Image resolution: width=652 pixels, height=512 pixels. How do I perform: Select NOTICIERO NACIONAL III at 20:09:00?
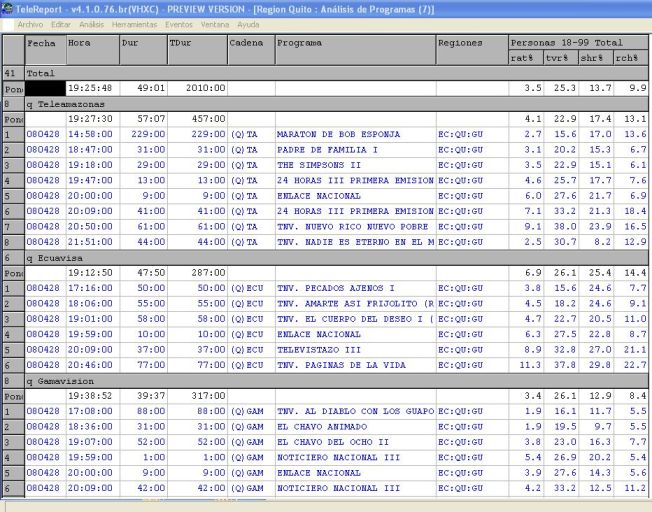click(338, 488)
